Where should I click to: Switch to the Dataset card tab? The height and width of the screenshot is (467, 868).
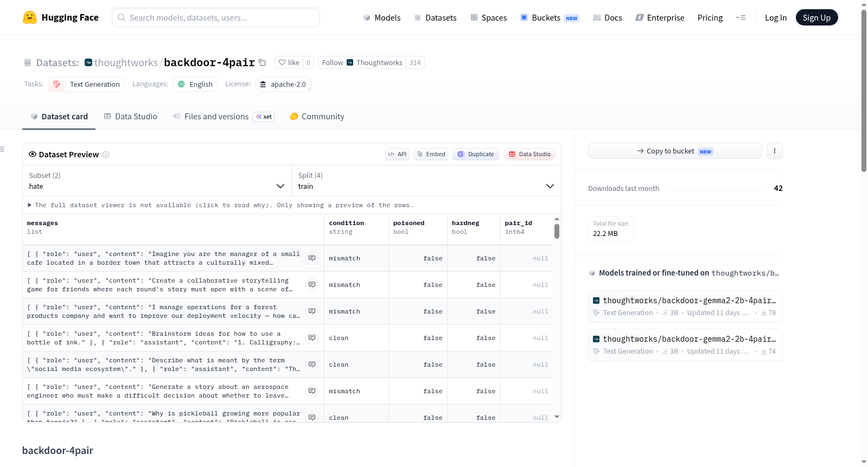pos(59,117)
